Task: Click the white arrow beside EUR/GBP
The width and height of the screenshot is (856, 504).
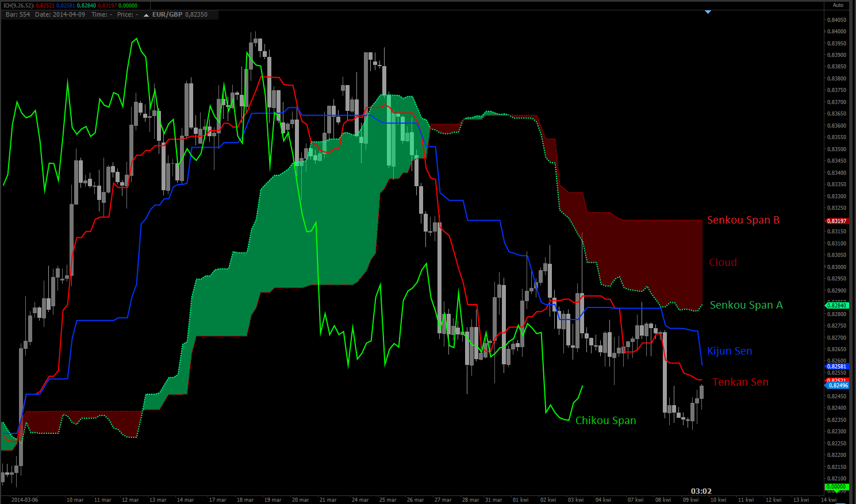Action: click(x=146, y=15)
